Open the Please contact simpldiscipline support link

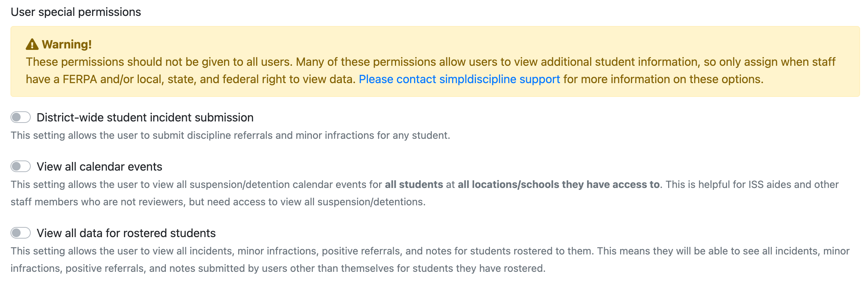tap(459, 79)
